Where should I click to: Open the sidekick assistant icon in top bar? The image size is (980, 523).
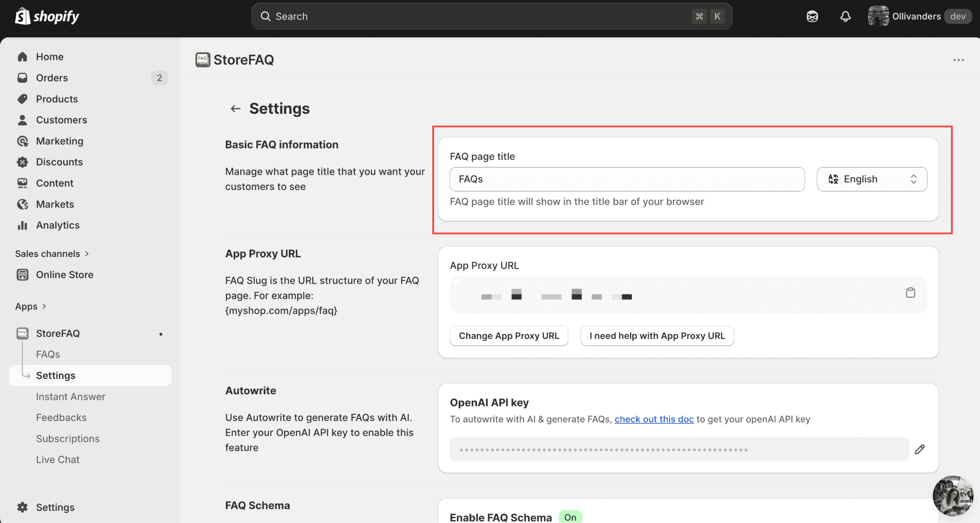click(x=812, y=16)
